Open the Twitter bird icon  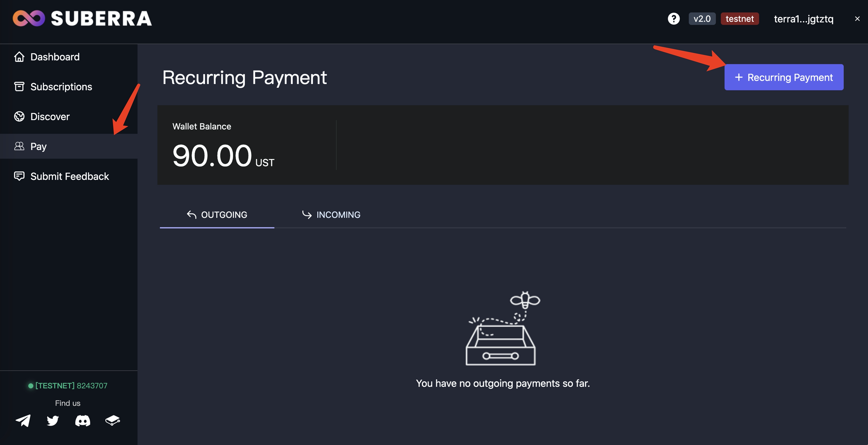pos(53,420)
